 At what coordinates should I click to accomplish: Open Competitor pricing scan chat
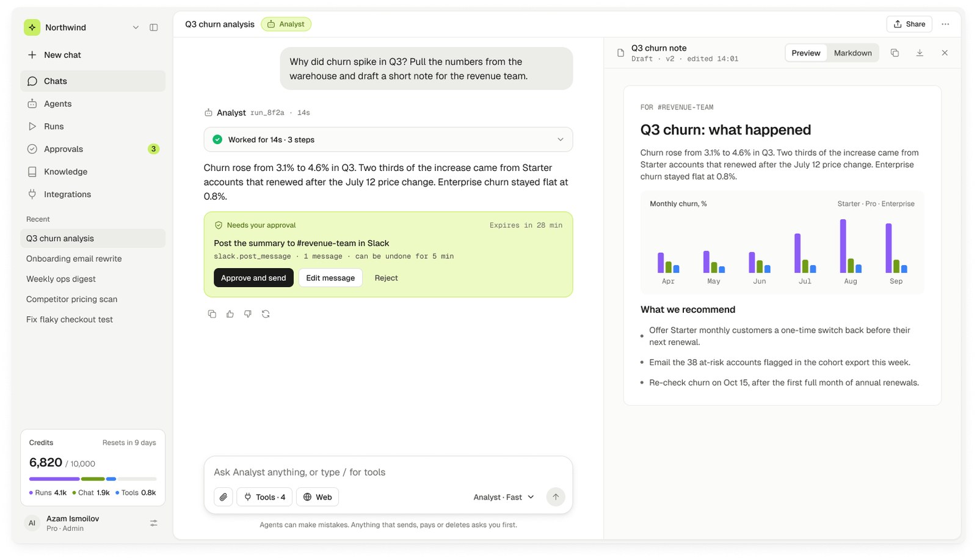(x=93, y=299)
